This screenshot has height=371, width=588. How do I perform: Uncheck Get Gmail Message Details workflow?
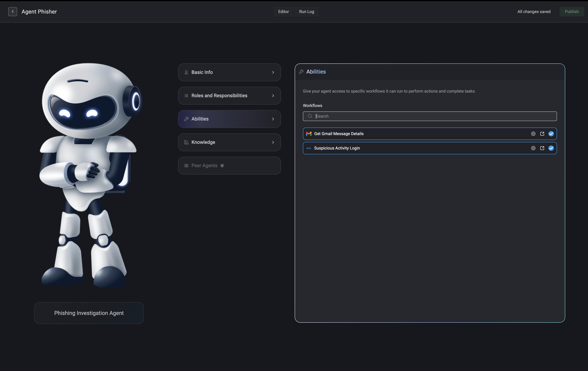pyautogui.click(x=551, y=134)
